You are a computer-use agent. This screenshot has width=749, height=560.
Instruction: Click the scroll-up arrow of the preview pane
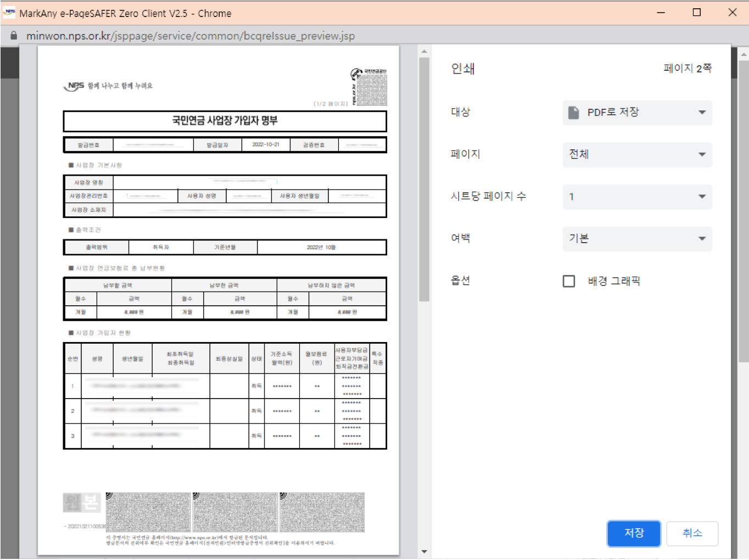coord(424,51)
